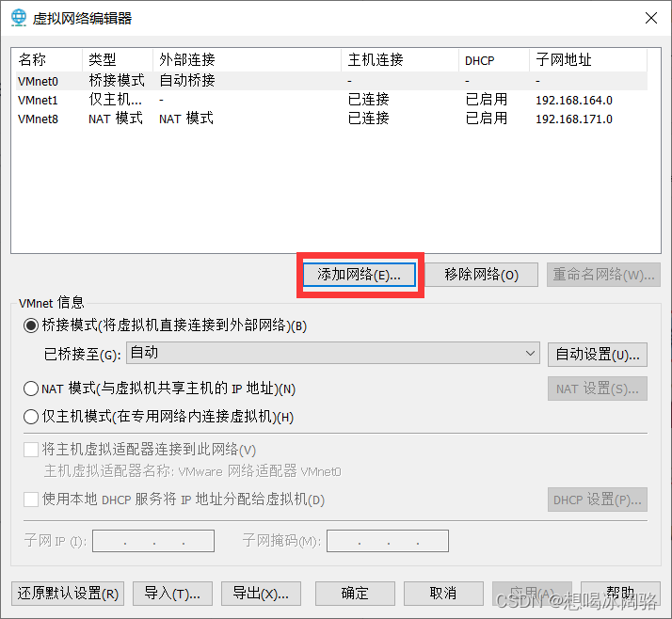This screenshot has width=672, height=619.
Task: Select the VMnet8 network row
Action: tap(331, 119)
